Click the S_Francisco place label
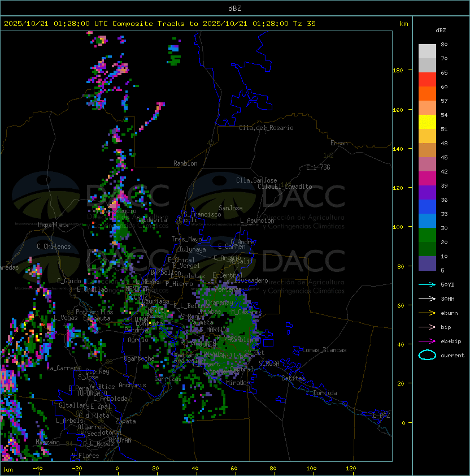 click(x=202, y=214)
